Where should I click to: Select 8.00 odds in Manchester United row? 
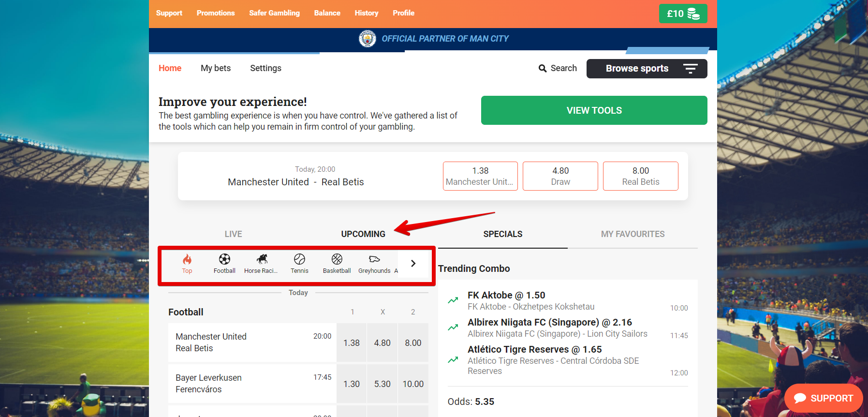[413, 343]
